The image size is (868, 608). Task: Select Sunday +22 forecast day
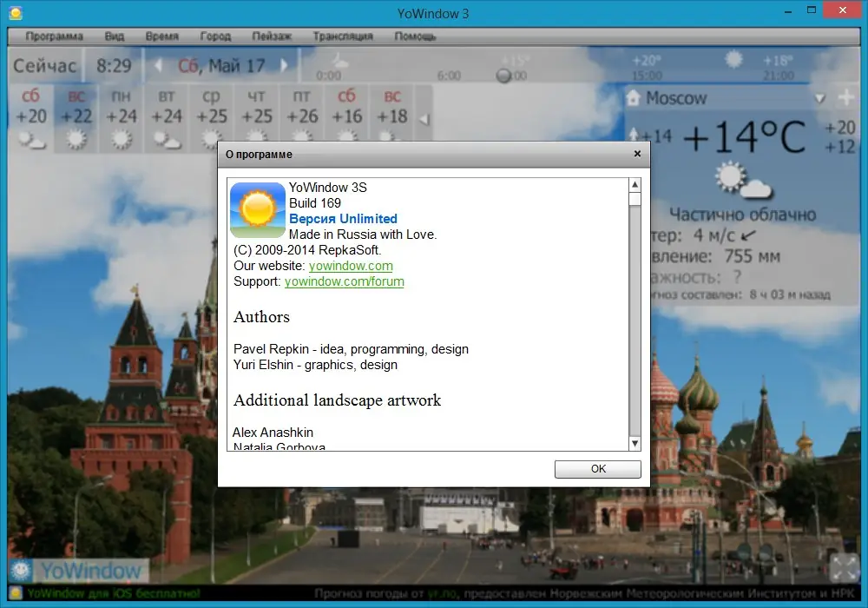coord(76,118)
